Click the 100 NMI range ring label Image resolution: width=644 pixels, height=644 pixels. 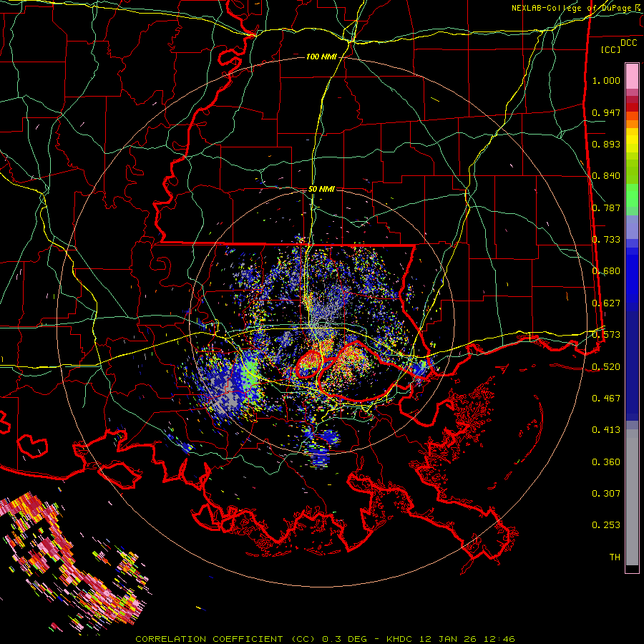[x=321, y=57]
